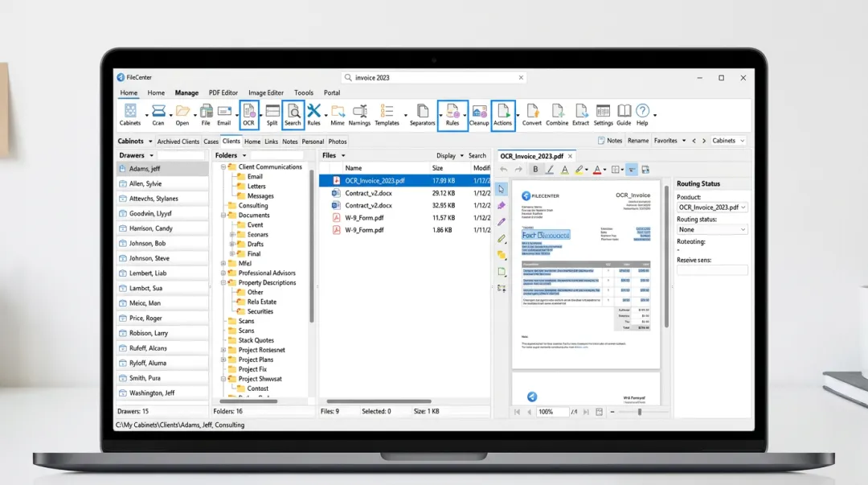Click the Extract ribbon icon
This screenshot has width=868, height=485.
581,115
